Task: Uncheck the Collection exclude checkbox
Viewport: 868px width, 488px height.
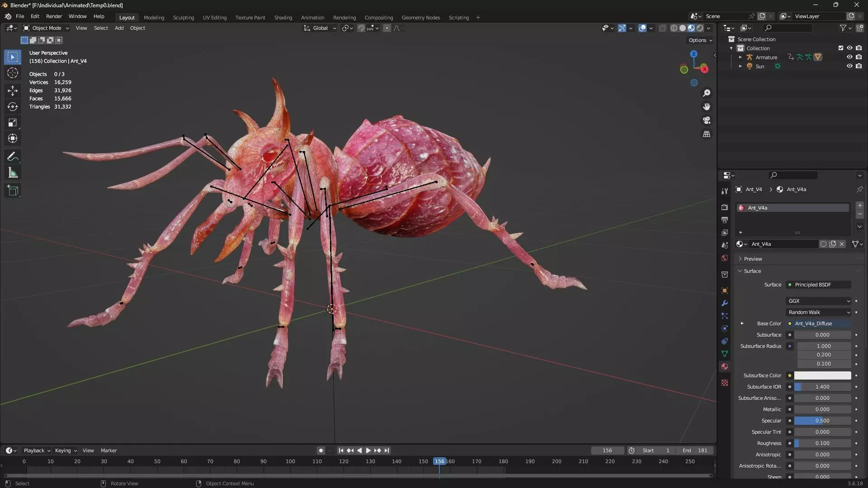Action: (x=841, y=48)
